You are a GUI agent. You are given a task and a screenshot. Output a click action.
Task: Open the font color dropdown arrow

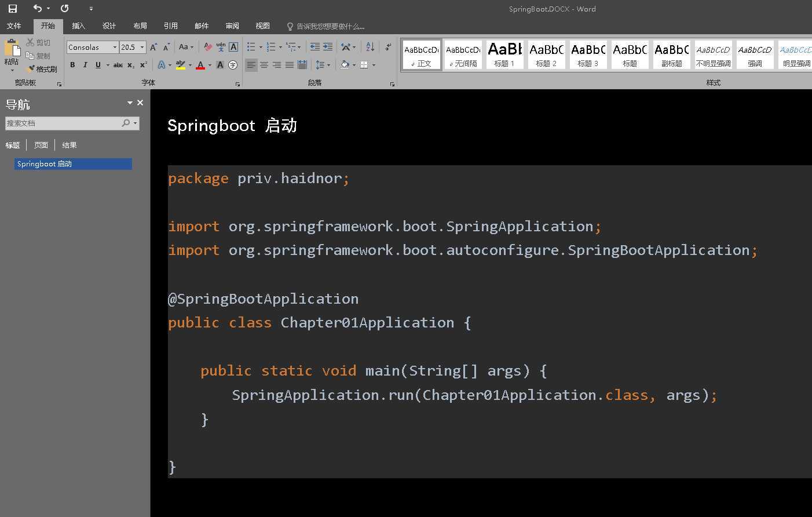click(x=210, y=65)
